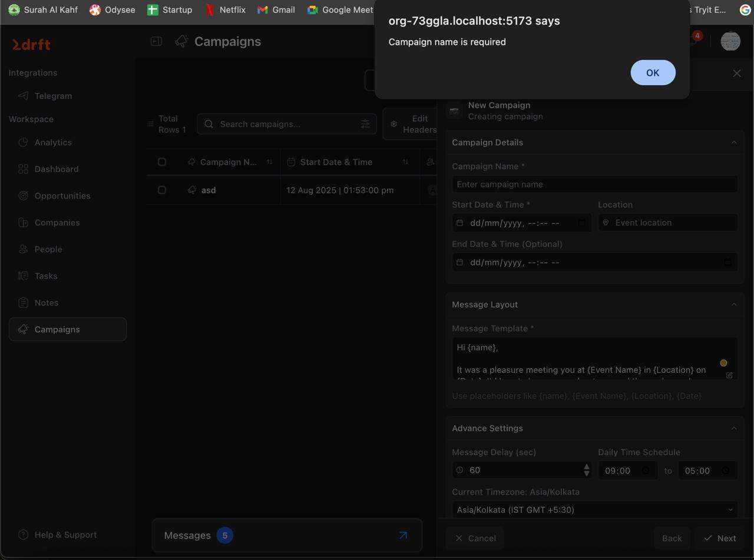Click the sidebar collapse icon beside Campaigns title
Screen dimensions: 754x560
click(x=156, y=41)
